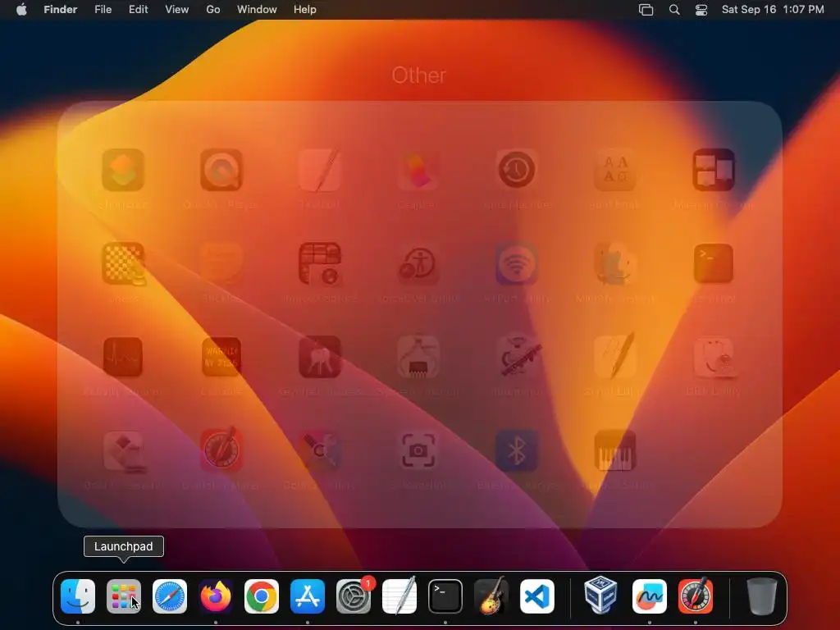Open Digital Color Meter in the Other folder

pos(221,451)
